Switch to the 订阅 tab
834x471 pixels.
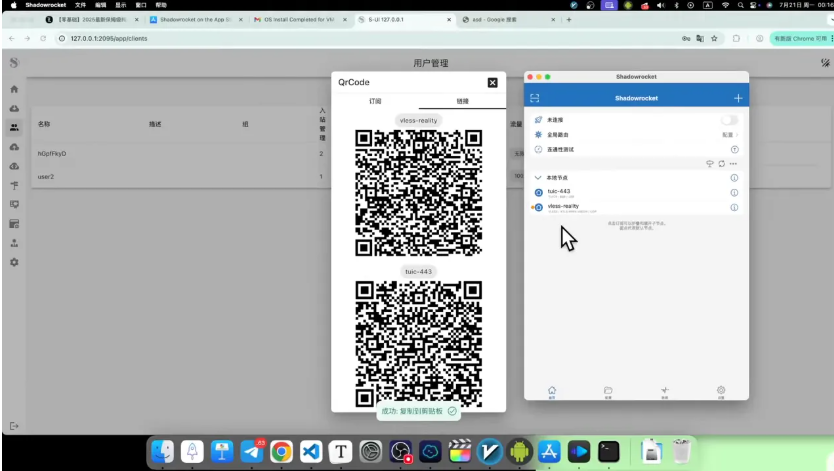(376, 101)
